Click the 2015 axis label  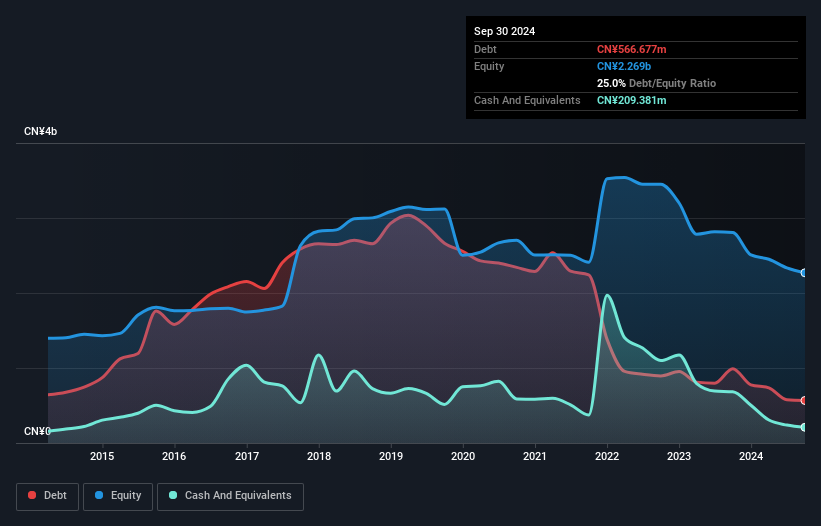point(102,456)
